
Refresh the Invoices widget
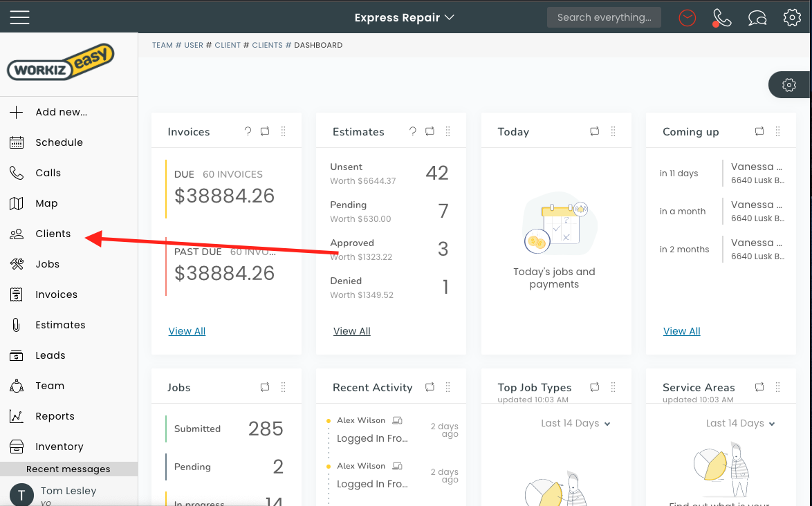point(265,131)
